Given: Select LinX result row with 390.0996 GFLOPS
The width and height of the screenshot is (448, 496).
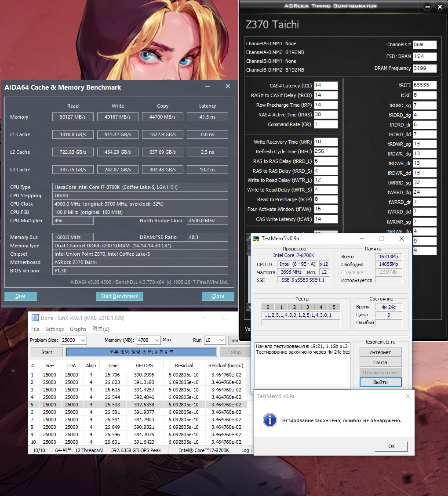Looking at the screenshot, I should pos(138,375).
